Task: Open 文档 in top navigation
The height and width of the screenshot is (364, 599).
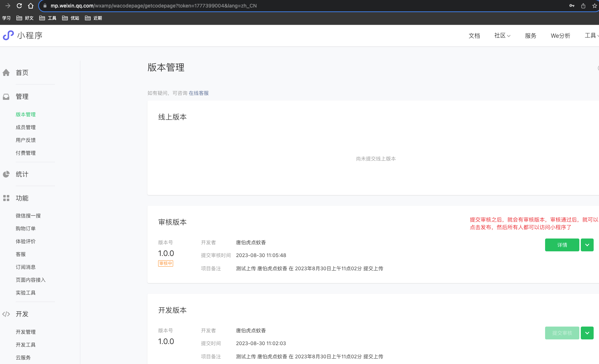Action: click(x=474, y=36)
